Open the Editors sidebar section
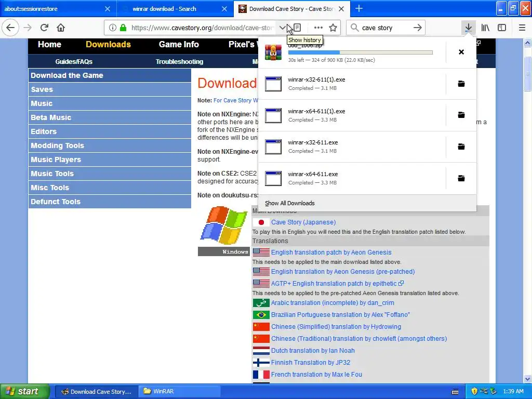 (110, 131)
